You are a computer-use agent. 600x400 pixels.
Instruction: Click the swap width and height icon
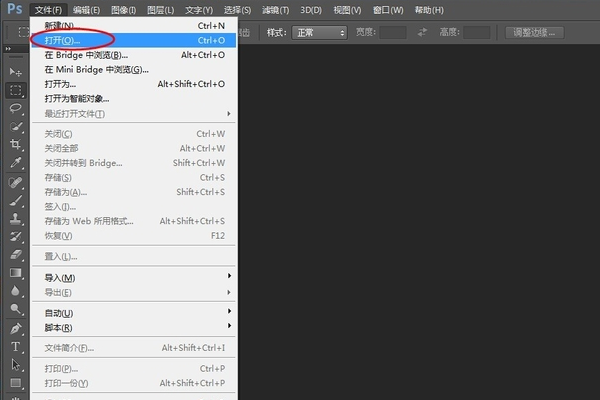(422, 32)
